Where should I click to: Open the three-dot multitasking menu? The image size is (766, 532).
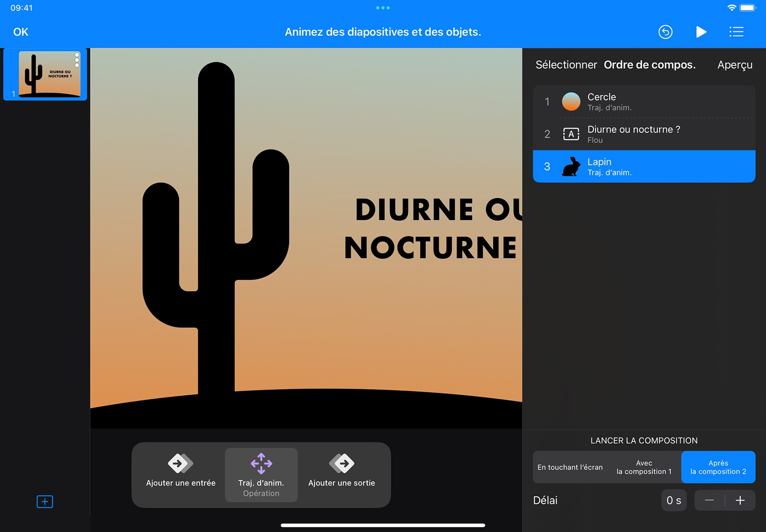(383, 8)
